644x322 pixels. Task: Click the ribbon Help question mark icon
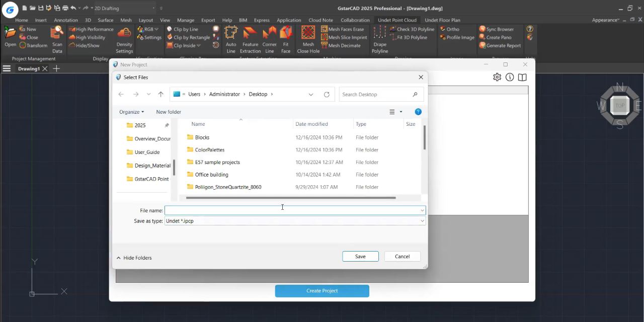[530, 29]
